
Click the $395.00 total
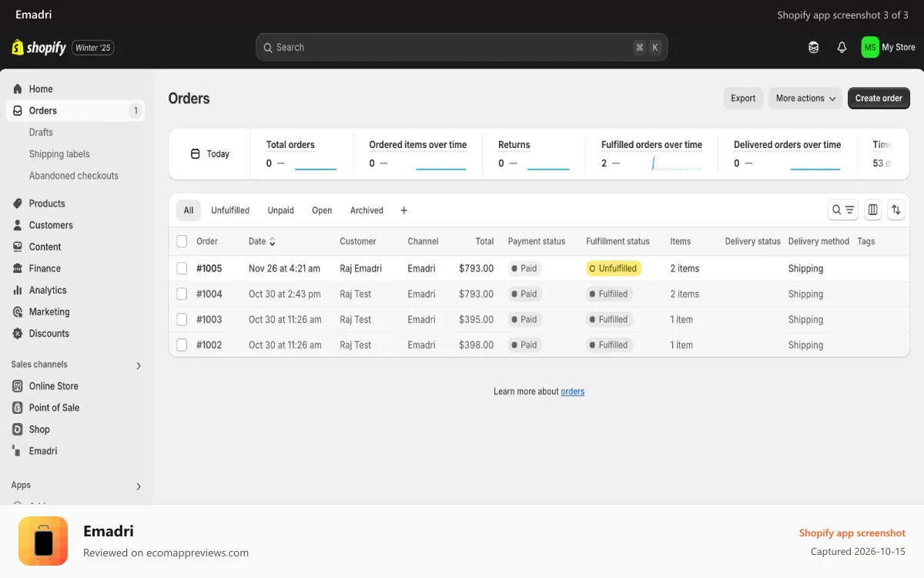coord(476,319)
